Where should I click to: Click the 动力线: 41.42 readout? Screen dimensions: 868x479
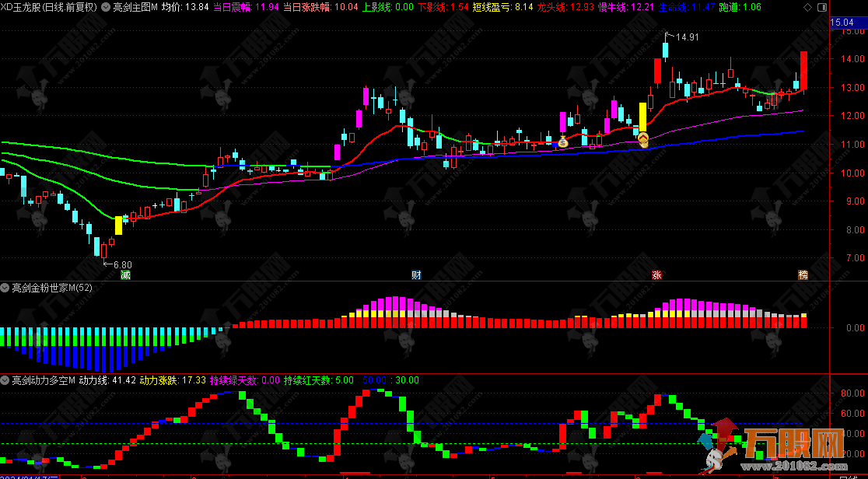(108, 380)
